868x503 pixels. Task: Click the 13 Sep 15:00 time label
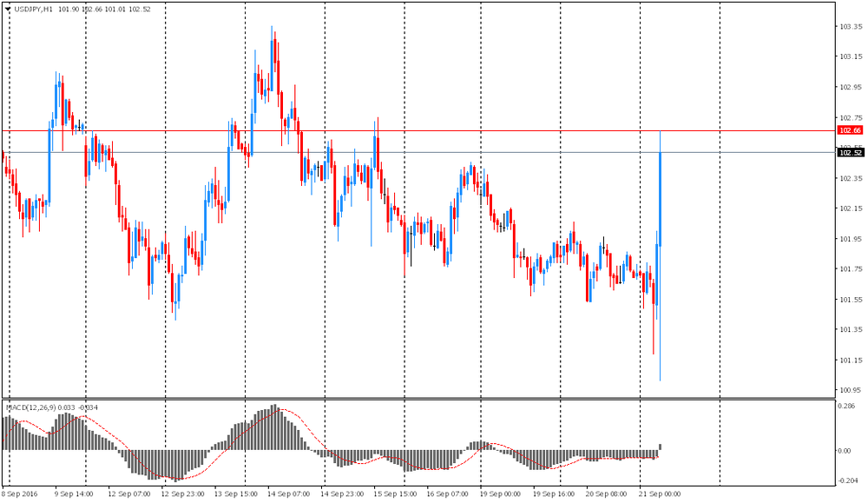[x=236, y=494]
